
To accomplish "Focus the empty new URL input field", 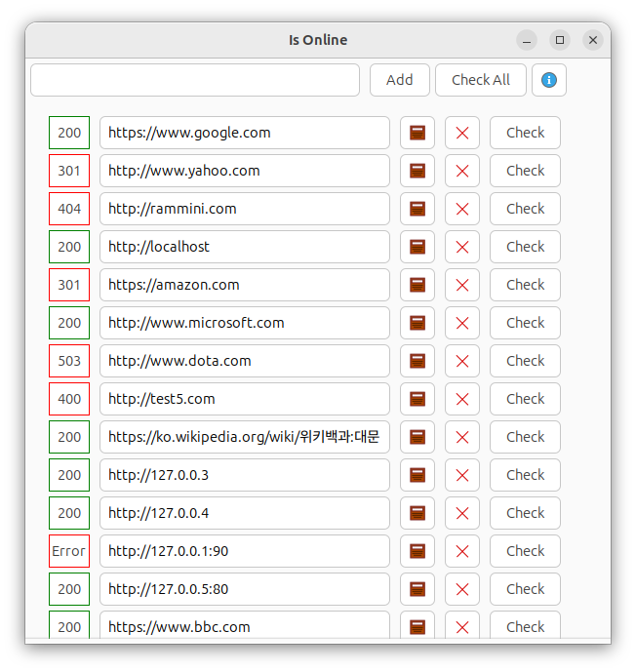I will [195, 80].
